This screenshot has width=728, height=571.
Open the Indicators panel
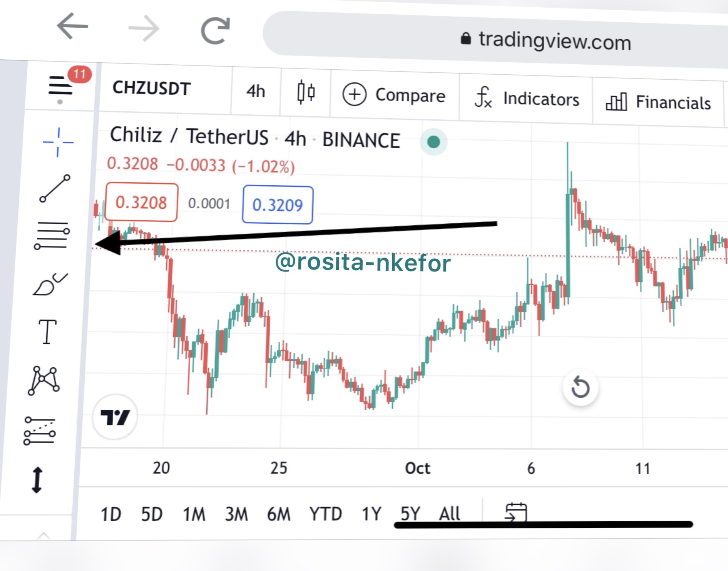527,99
